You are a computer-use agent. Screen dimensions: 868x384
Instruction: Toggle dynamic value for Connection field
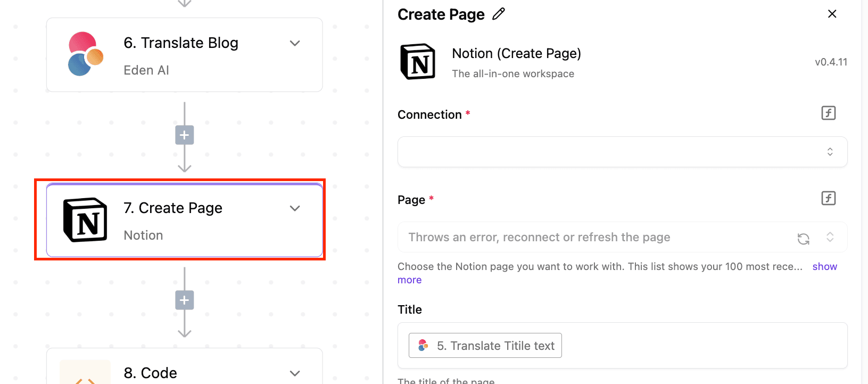(x=828, y=113)
